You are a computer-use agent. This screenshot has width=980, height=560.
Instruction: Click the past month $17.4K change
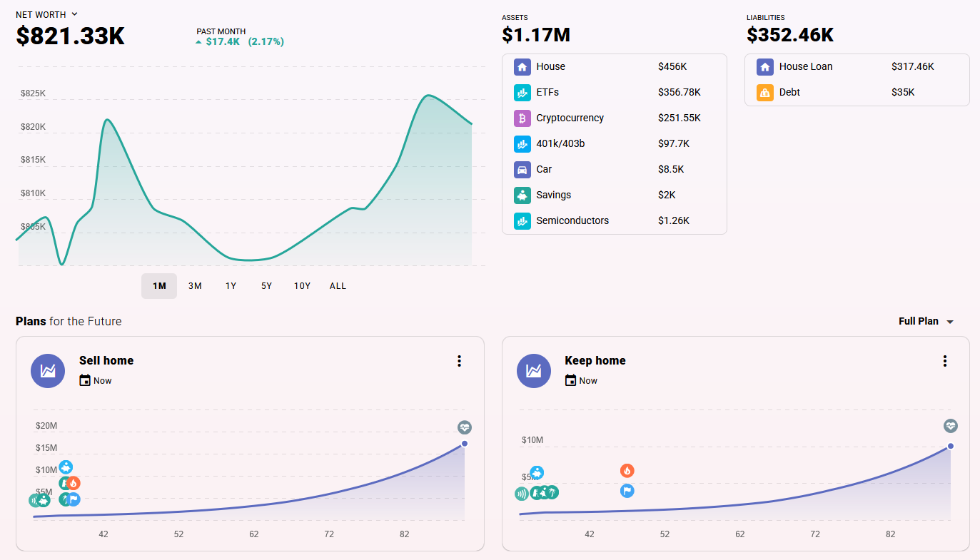click(x=223, y=42)
